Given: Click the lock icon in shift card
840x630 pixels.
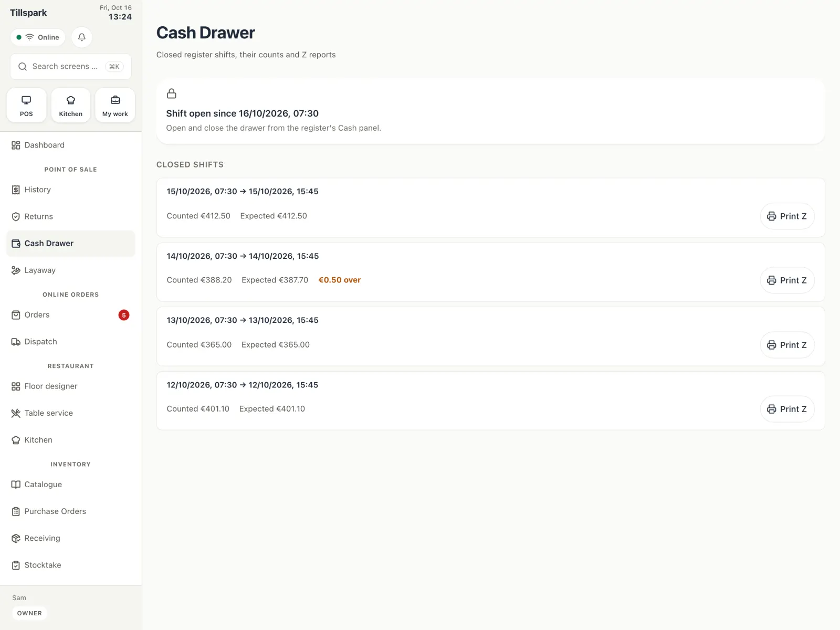Looking at the screenshot, I should click(172, 94).
